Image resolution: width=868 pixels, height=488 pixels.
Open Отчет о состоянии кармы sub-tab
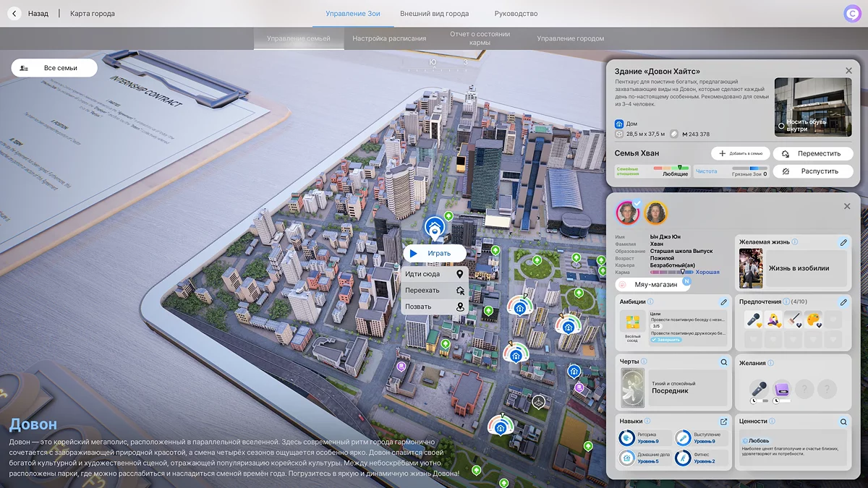480,38
